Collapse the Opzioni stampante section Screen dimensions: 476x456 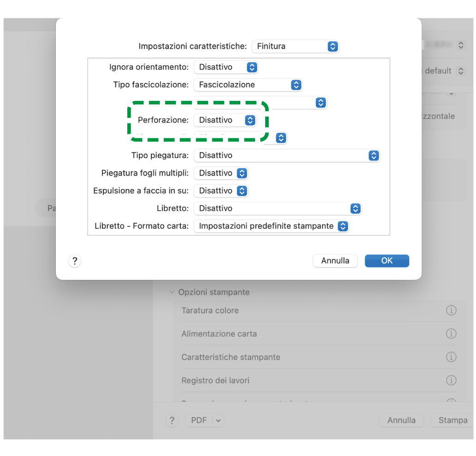pos(172,292)
